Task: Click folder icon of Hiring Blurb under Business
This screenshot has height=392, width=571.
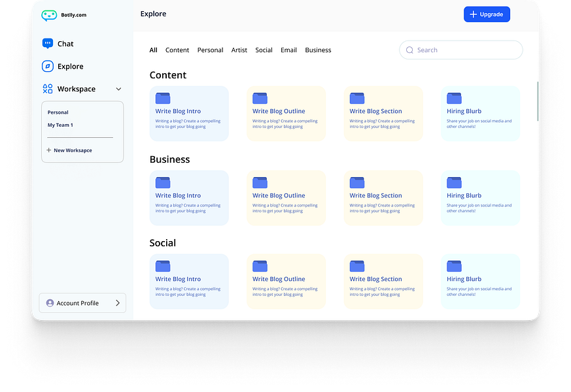Action: pos(454,182)
